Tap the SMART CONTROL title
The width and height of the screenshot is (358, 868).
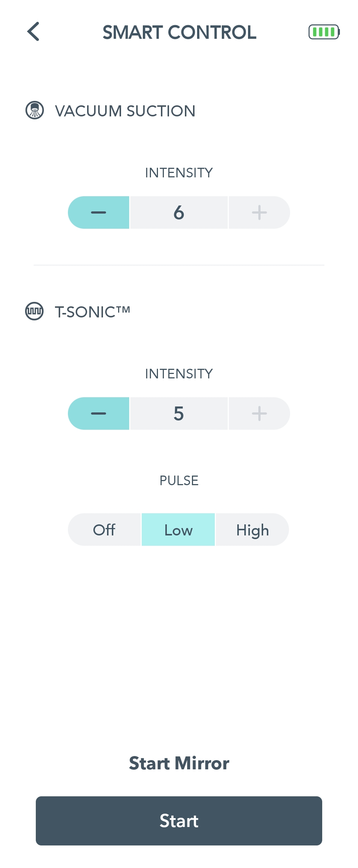pyautogui.click(x=179, y=32)
